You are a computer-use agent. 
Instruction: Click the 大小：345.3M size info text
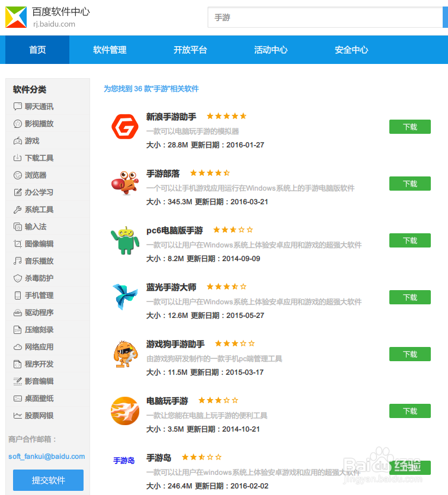tap(169, 202)
